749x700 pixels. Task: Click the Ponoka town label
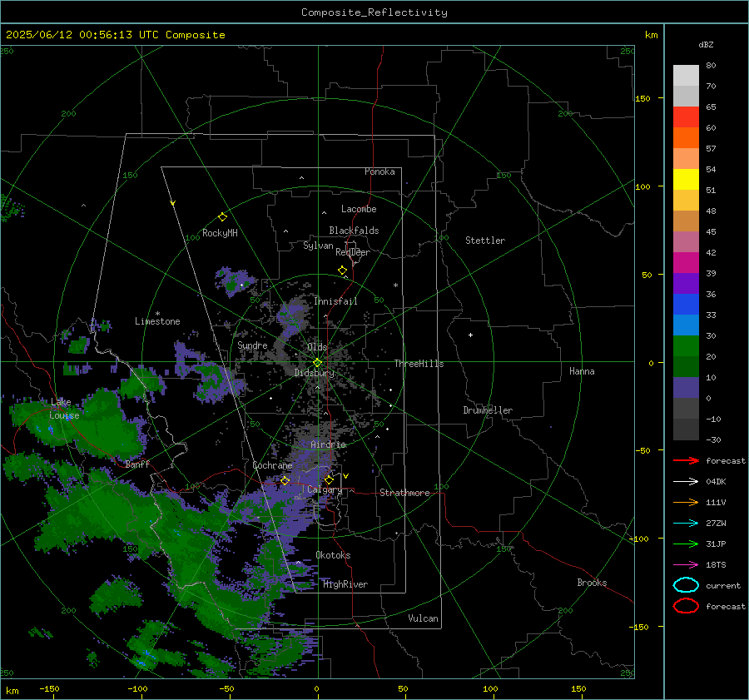click(x=379, y=171)
